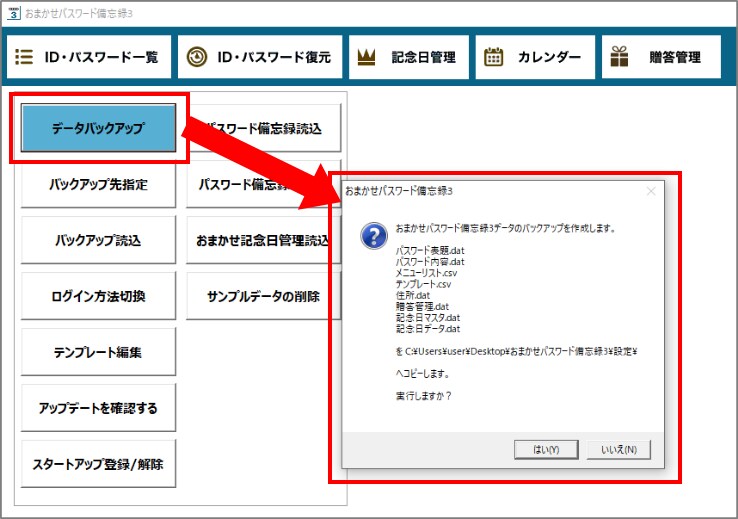Click the 実行しますか？ prompt text
The image size is (738, 519).
[x=424, y=396]
